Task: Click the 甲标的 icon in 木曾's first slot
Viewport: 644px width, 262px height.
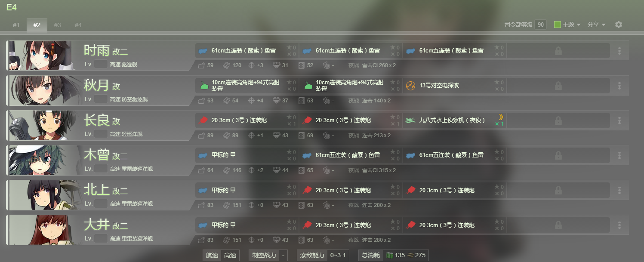Action: pyautogui.click(x=203, y=155)
